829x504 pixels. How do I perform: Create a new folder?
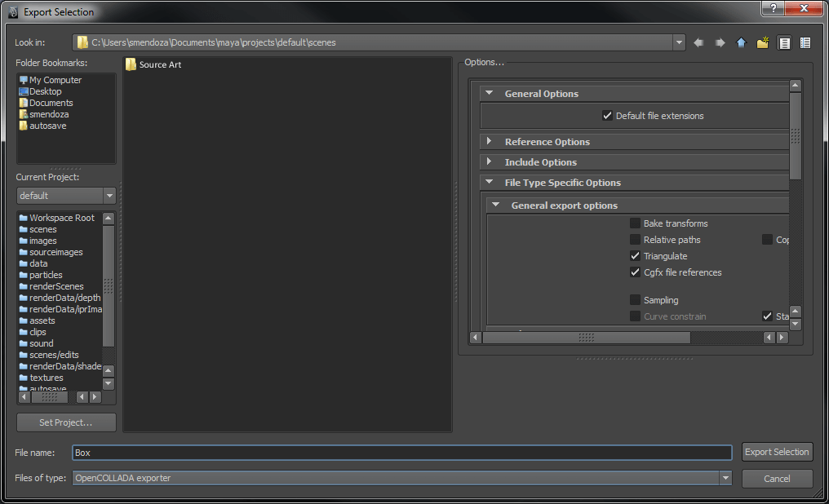pyautogui.click(x=763, y=42)
